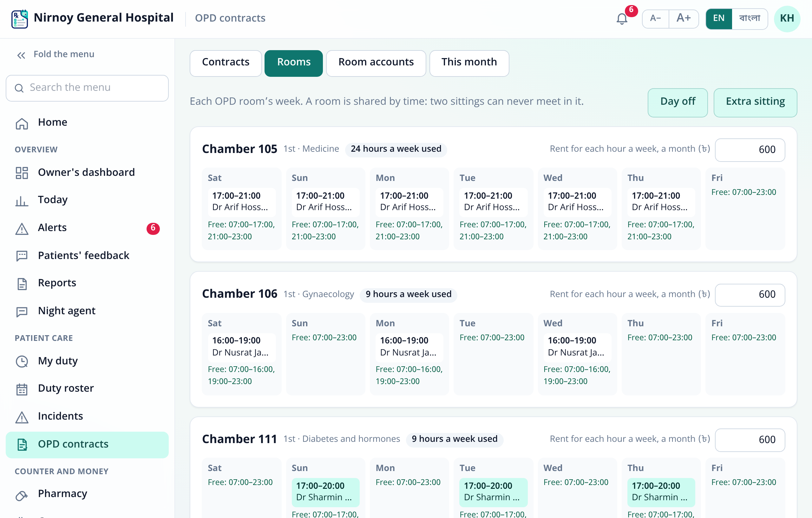Click the Extra sitting button

click(x=755, y=103)
